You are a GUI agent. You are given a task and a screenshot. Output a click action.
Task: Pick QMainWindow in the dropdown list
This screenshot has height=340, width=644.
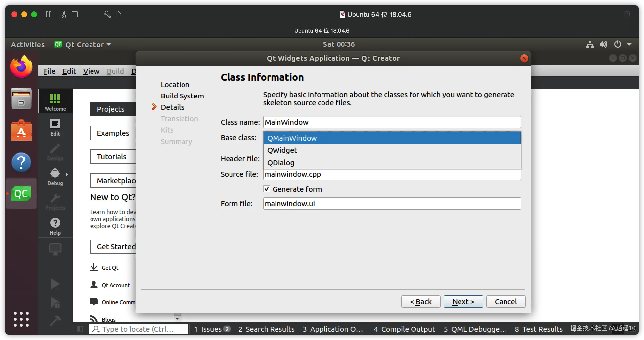pos(292,138)
